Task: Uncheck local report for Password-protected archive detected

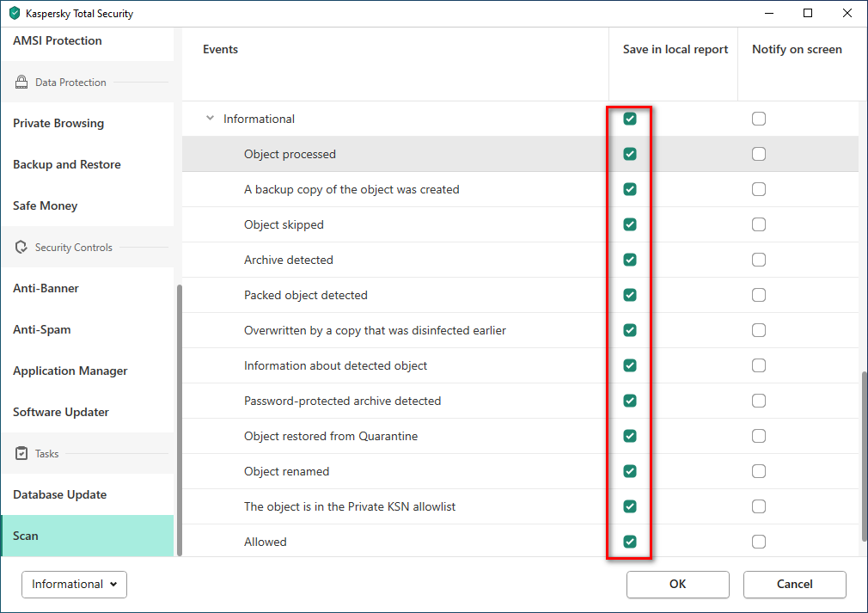Action: pyautogui.click(x=629, y=401)
